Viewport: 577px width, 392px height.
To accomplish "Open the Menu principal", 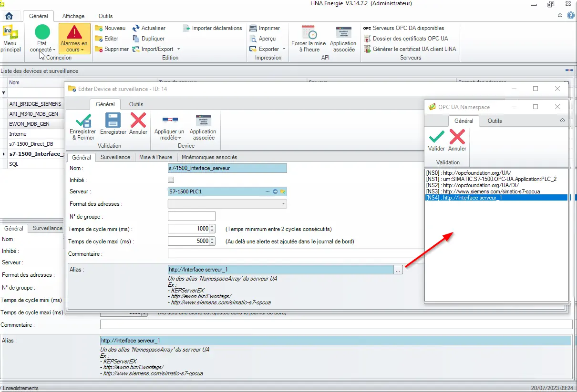I will click(10, 39).
